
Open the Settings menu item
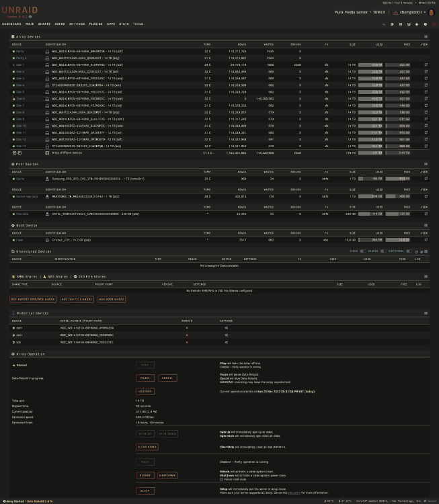[x=77, y=24]
